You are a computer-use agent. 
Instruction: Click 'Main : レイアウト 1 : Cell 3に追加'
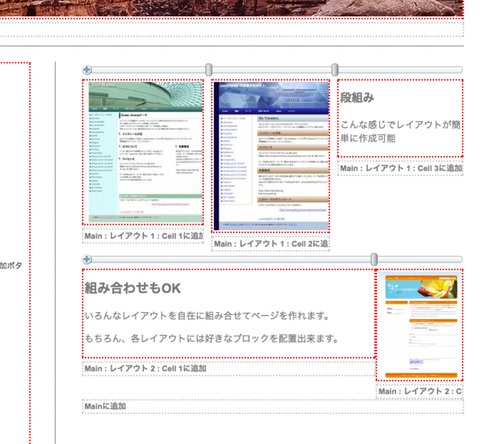(x=401, y=168)
